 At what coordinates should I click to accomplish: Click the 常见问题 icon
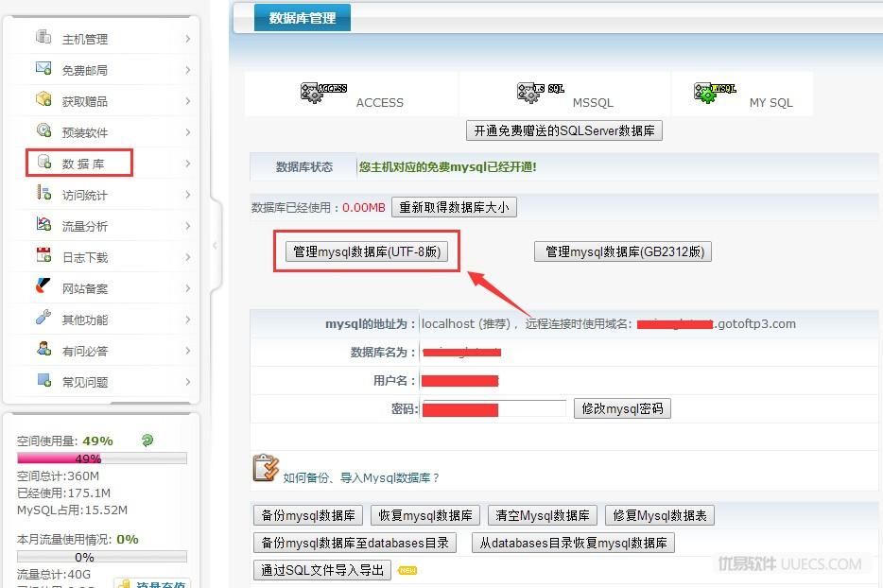(43, 380)
